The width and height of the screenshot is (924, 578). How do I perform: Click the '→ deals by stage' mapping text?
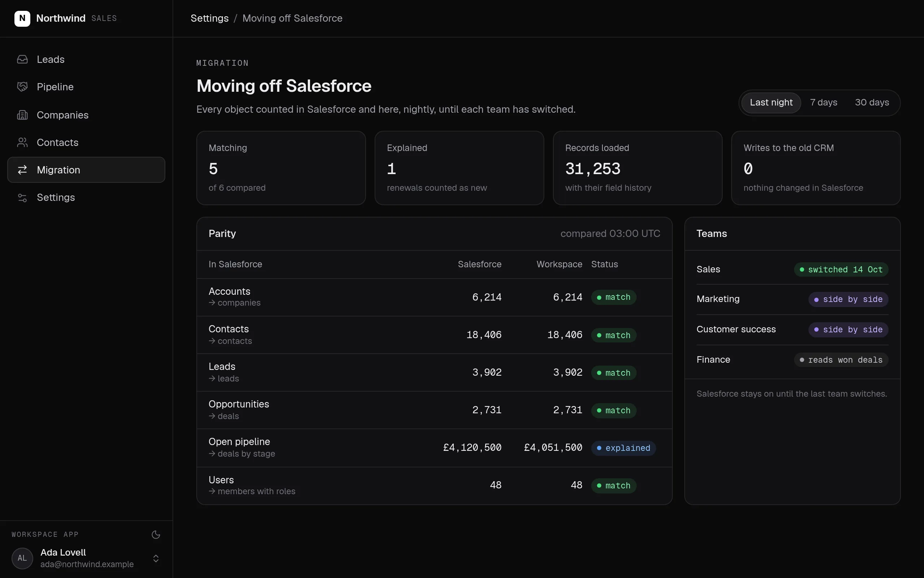242,454
